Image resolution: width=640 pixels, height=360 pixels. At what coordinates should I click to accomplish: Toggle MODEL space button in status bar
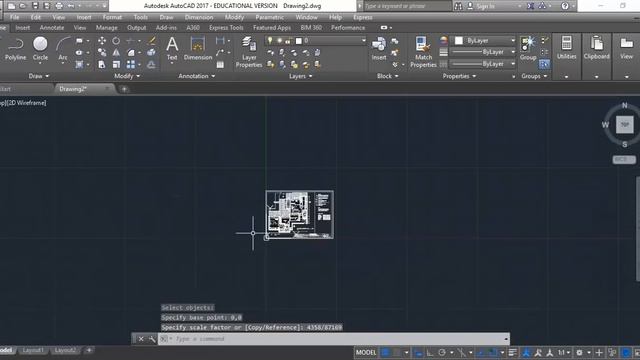click(x=366, y=352)
